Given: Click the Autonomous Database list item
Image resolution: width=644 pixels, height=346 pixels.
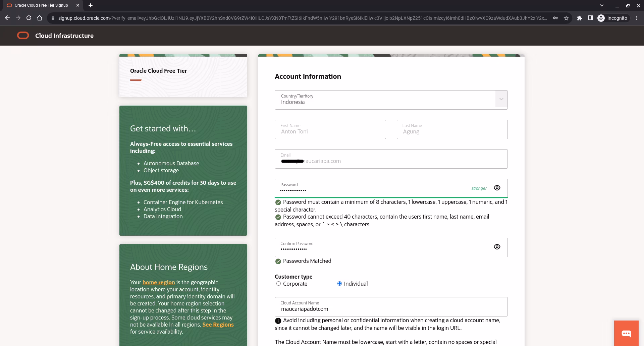Looking at the screenshot, I should (171, 163).
